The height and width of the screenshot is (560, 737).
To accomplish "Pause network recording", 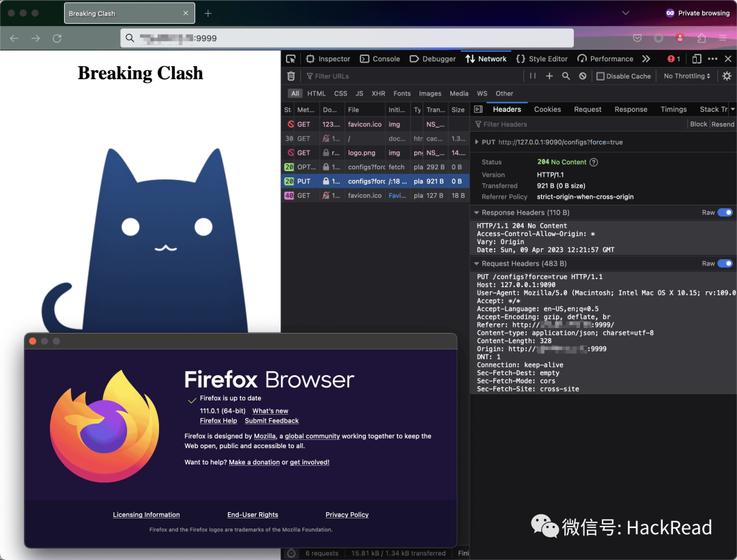I will pyautogui.click(x=532, y=76).
